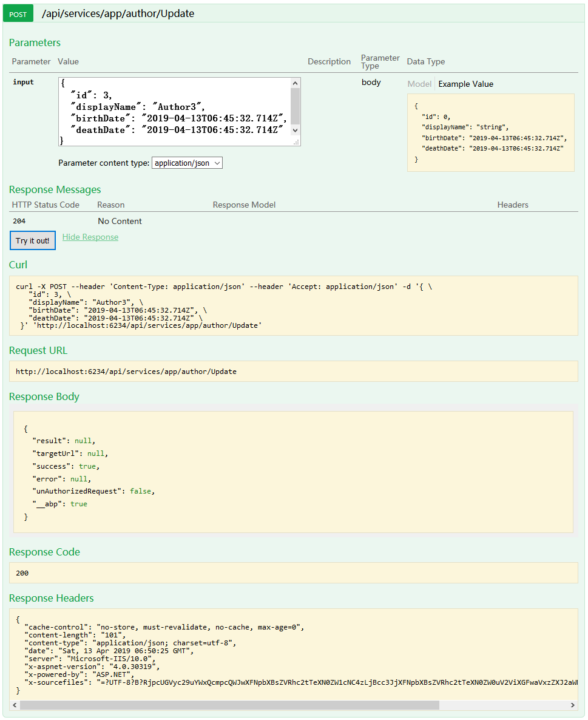Click the "server": Microsoft-IIS/10.0 header line
This screenshot has height=720, width=588.
[90, 659]
